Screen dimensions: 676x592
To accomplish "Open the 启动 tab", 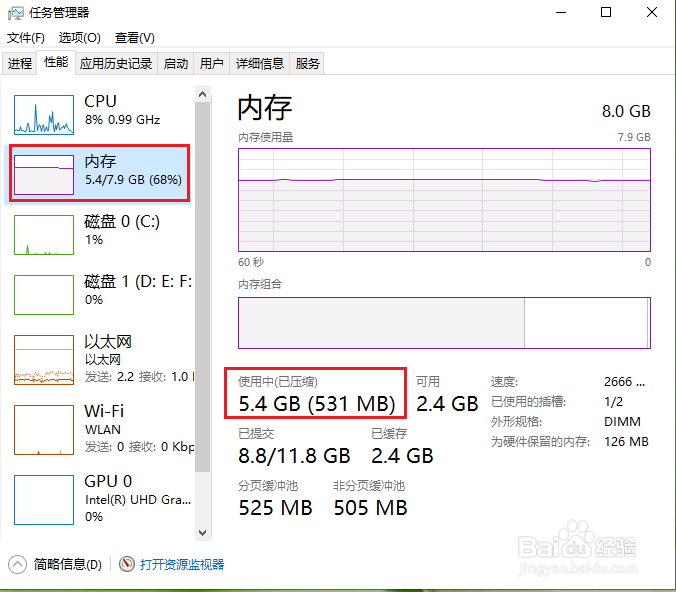I will (x=176, y=64).
